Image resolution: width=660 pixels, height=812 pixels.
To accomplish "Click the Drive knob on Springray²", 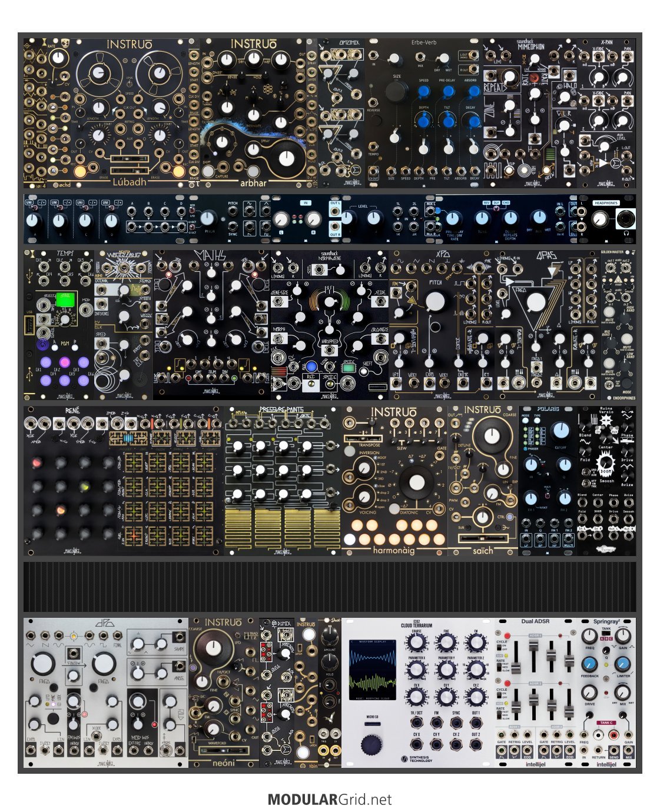I will [x=589, y=692].
